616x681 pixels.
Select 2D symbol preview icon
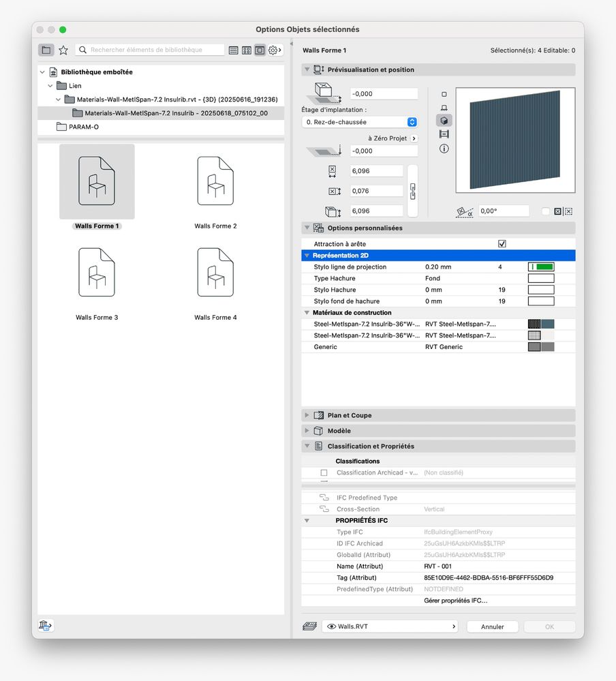[x=444, y=94]
